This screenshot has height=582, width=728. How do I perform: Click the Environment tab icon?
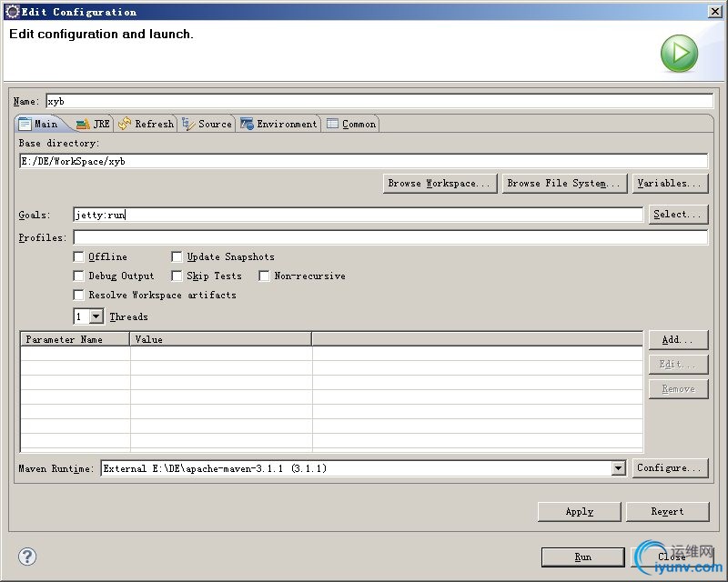point(247,124)
